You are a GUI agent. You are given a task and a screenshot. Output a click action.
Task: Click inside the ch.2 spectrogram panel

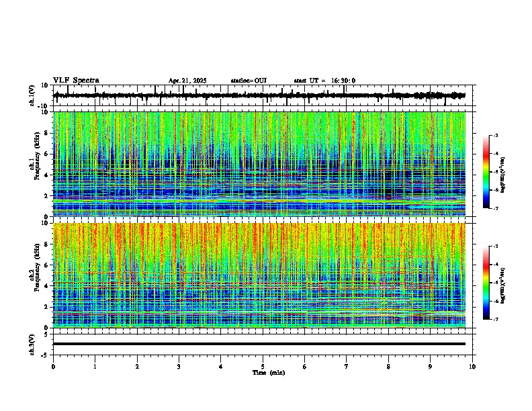coord(259,275)
